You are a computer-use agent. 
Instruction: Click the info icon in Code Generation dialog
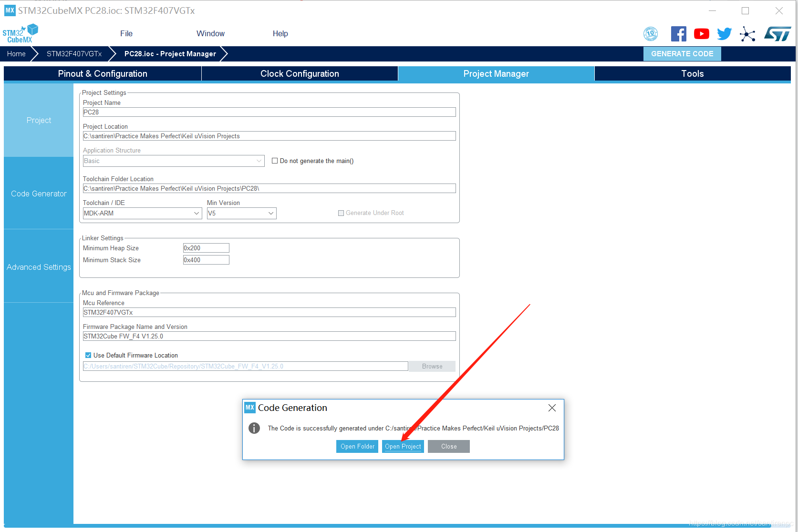point(254,428)
